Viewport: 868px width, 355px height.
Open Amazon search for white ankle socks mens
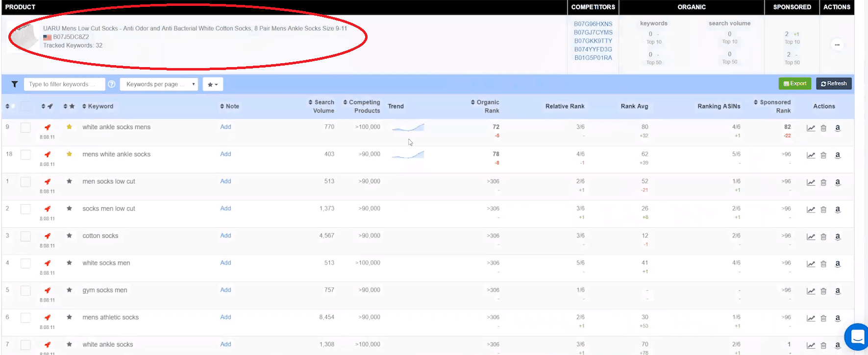[x=838, y=128]
